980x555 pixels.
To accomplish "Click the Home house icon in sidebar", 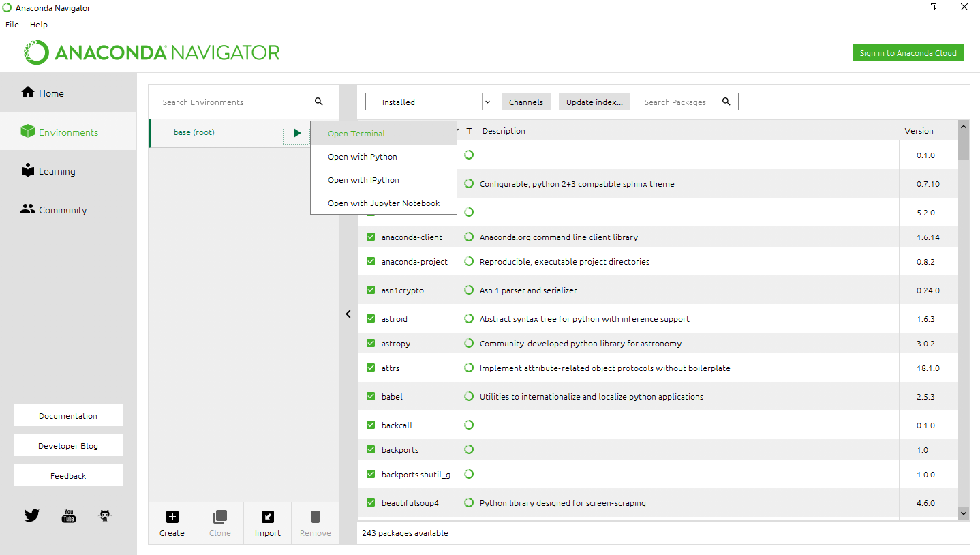I will tap(28, 93).
